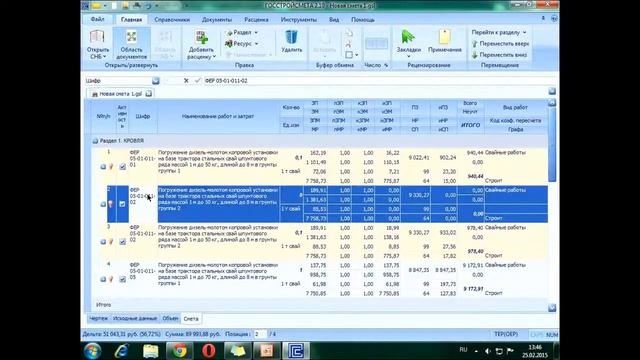Click the Action Center flag tray icon
Viewport: 640px width, 360px height.
[510, 351]
